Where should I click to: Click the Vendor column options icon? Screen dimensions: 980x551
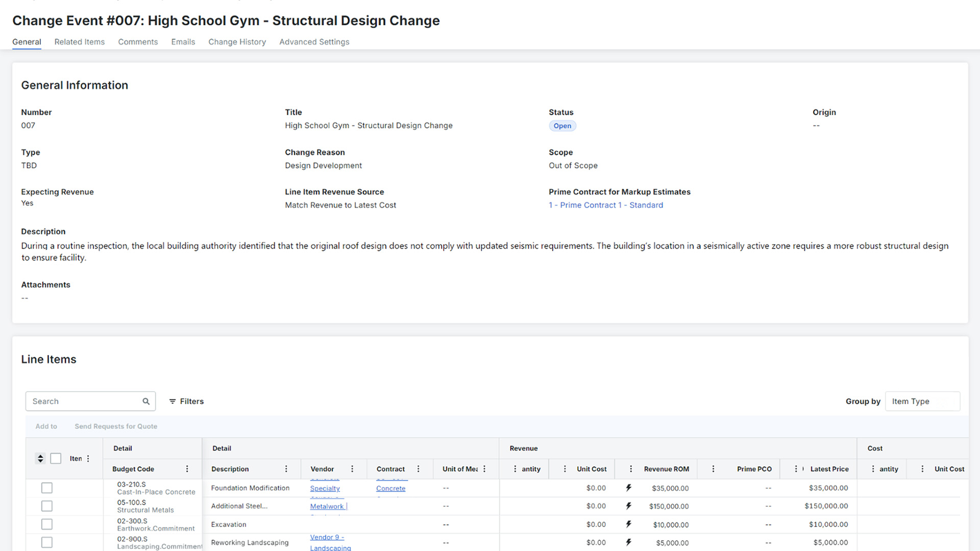click(351, 469)
